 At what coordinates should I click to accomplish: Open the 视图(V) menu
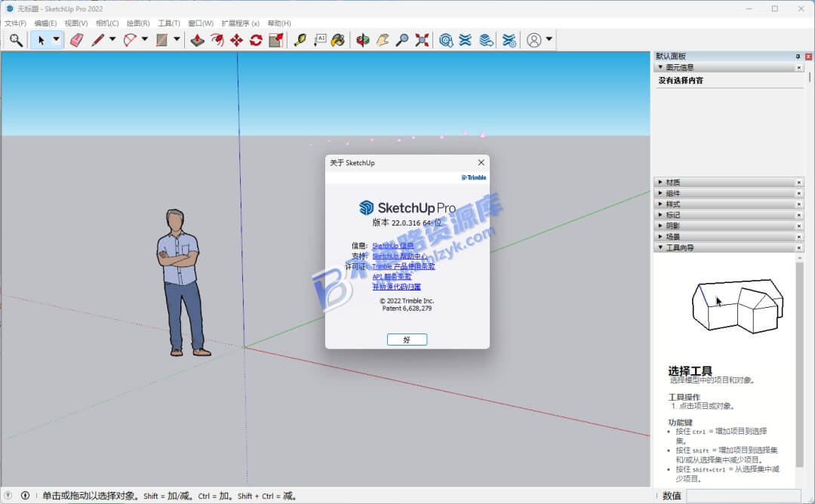[x=76, y=23]
